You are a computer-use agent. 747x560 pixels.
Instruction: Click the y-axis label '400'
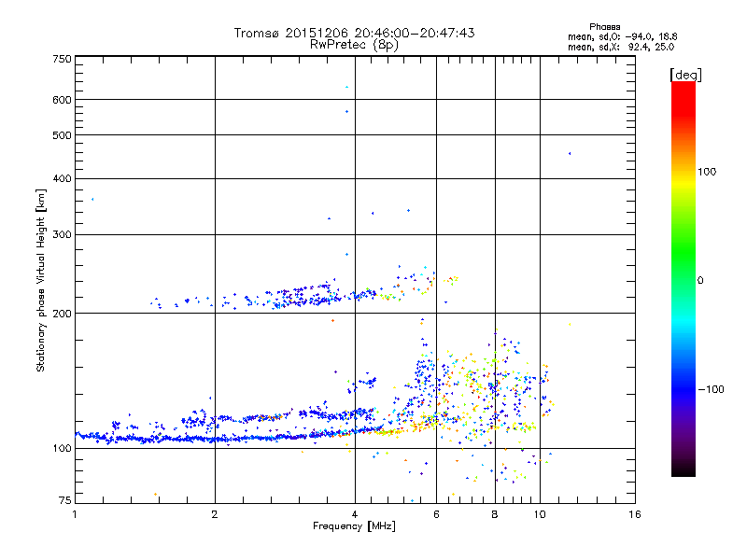point(63,178)
